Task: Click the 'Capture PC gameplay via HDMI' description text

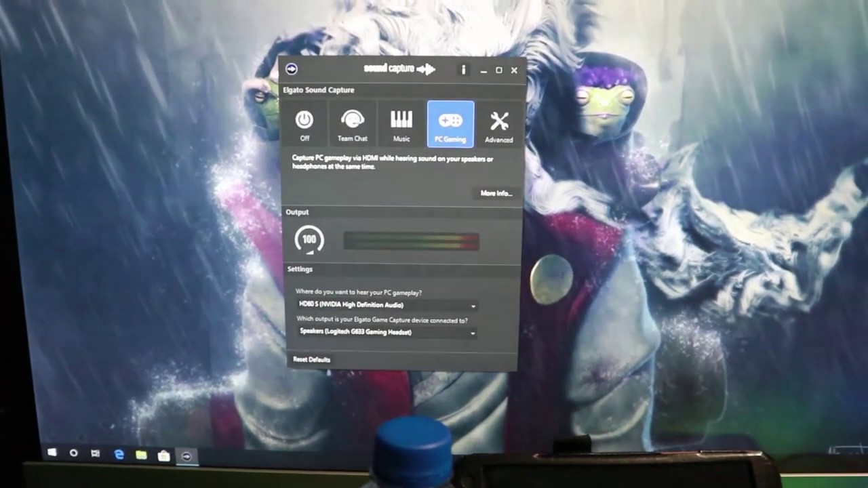Action: coord(393,163)
